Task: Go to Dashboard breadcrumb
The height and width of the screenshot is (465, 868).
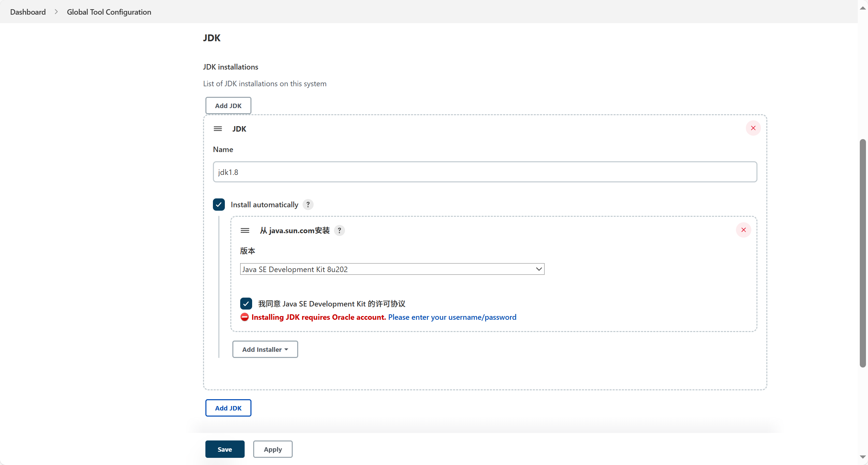Action: [x=28, y=12]
